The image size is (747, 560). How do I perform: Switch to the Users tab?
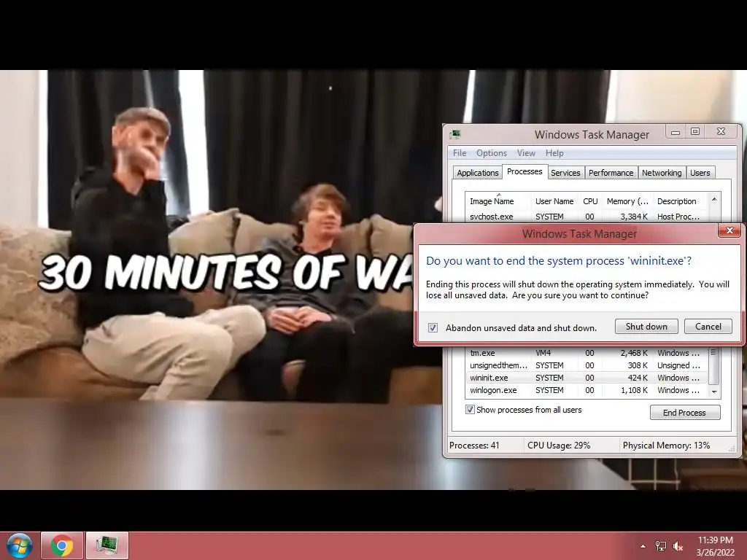point(700,173)
